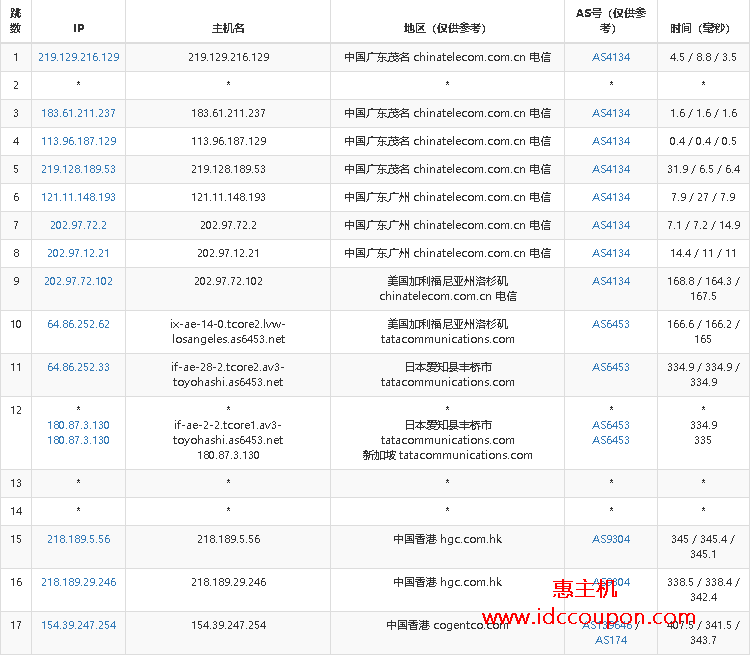Screen dimensions: 751x655
Task: Open the 218.189.5.56 IP link
Action: [x=78, y=539]
